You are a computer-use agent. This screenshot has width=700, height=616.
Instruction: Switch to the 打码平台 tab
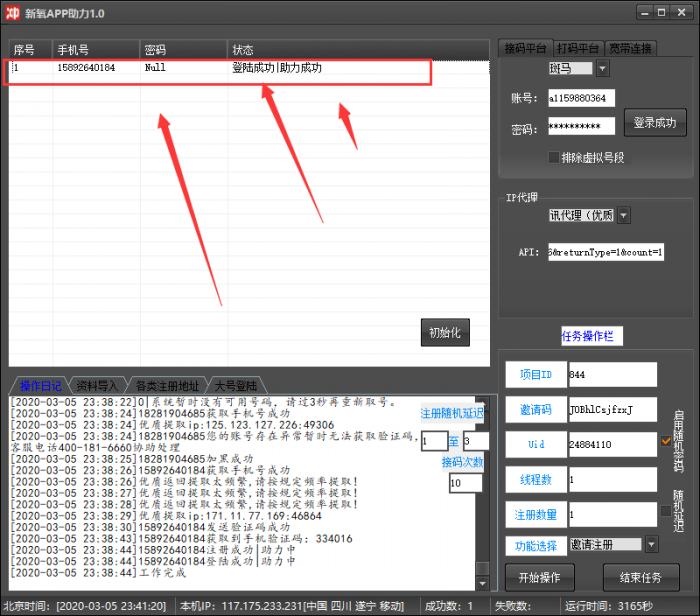point(578,48)
